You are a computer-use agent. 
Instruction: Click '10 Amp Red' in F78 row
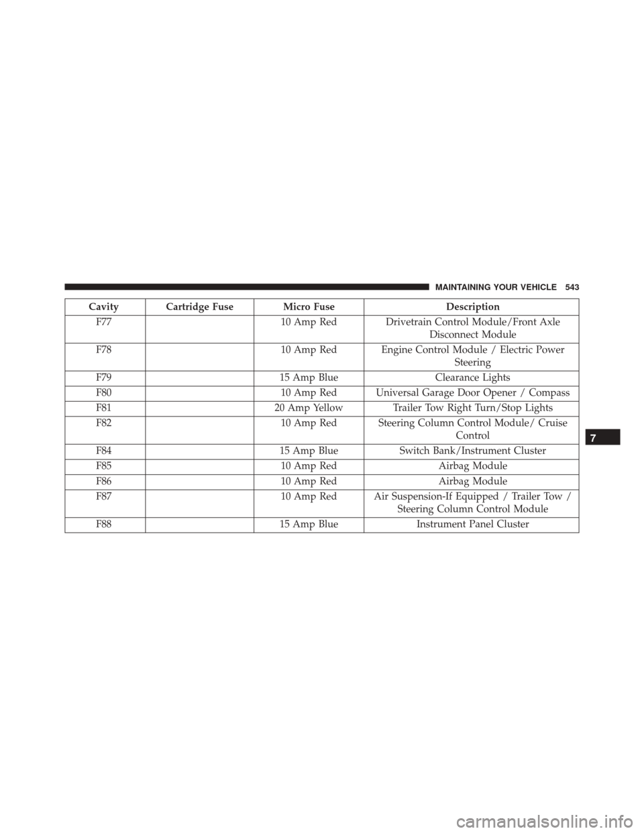(309, 349)
